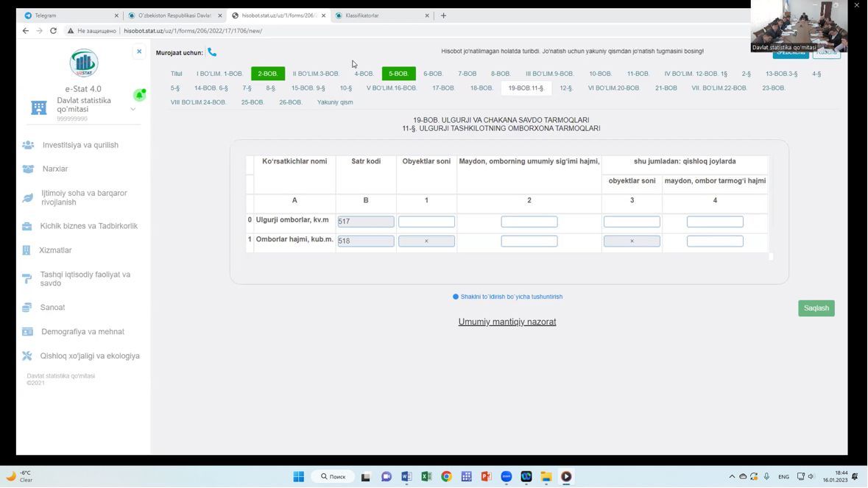Click the Windows Start button

coord(298,477)
